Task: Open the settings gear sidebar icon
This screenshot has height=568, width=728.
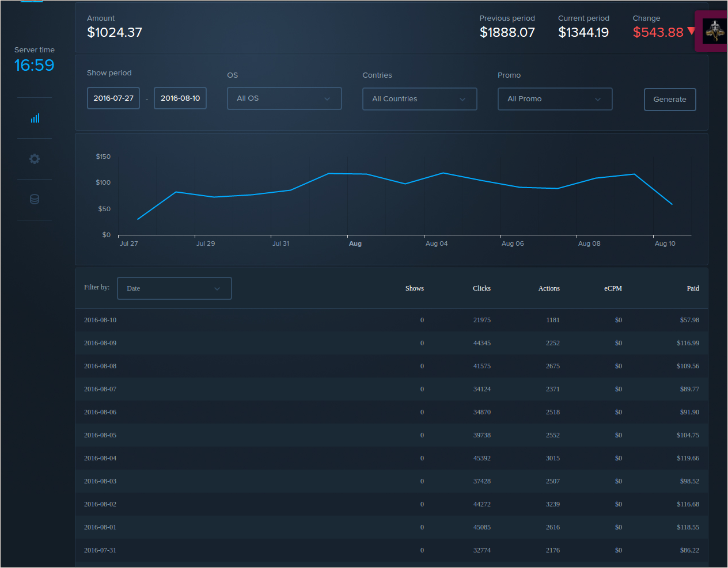Action: tap(35, 159)
